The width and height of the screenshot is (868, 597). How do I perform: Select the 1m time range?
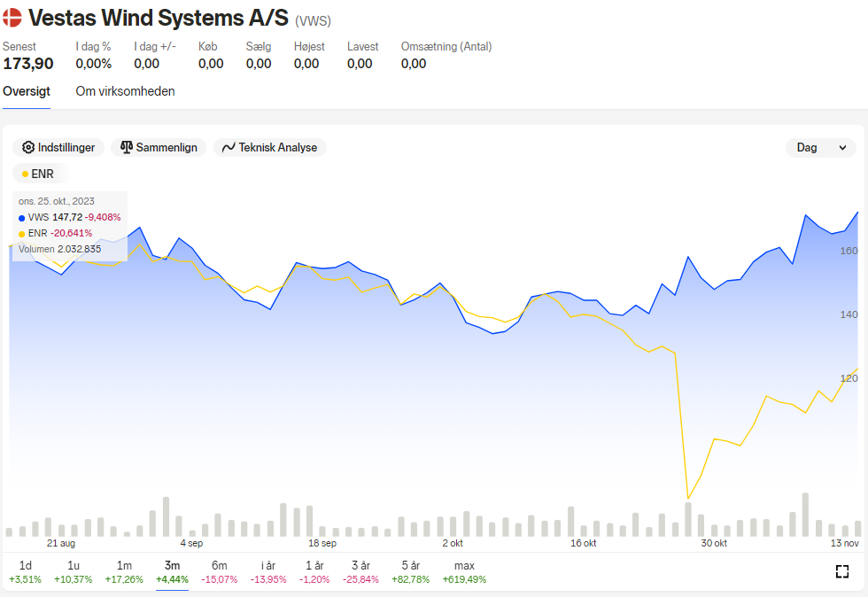pyautogui.click(x=124, y=572)
